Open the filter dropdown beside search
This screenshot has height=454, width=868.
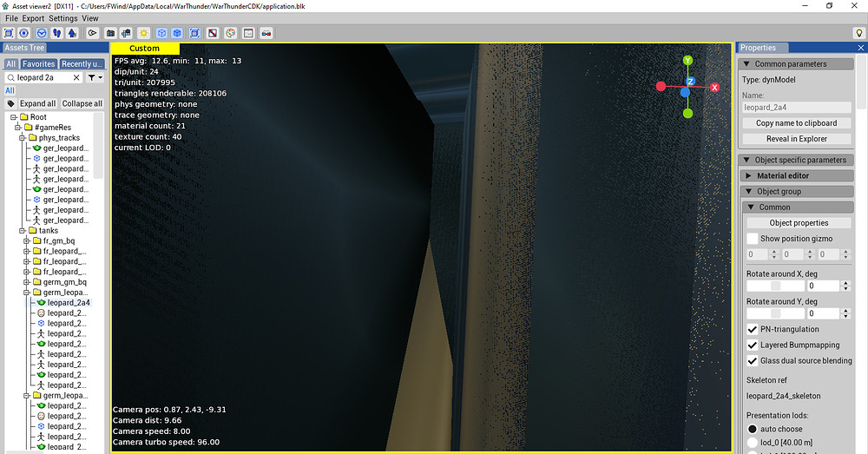tap(95, 77)
